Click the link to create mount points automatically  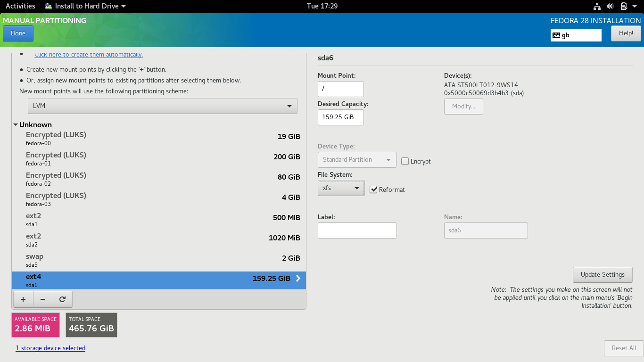click(x=89, y=55)
